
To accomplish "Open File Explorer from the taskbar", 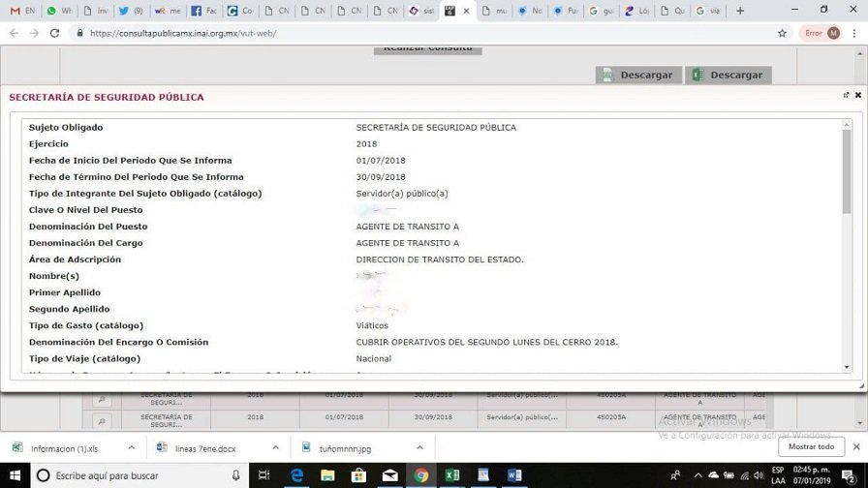I will tap(327, 475).
